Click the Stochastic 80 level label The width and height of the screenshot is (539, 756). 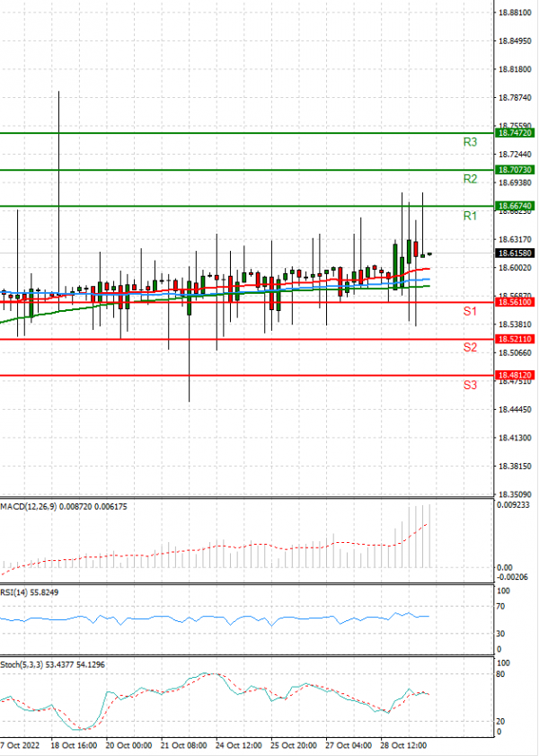pyautogui.click(x=501, y=674)
